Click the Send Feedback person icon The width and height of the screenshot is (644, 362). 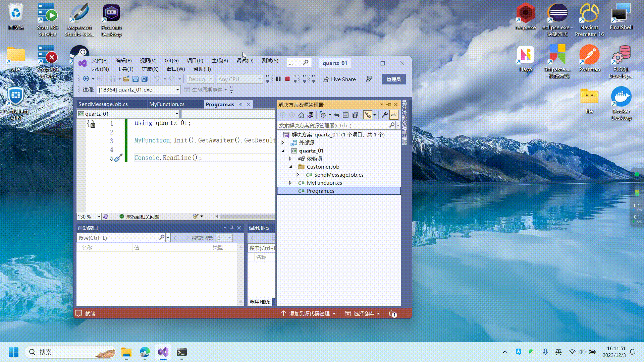[369, 79]
